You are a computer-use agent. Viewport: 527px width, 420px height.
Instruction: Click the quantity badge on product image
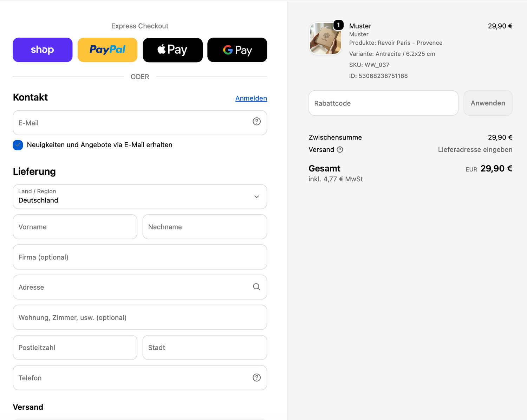338,25
